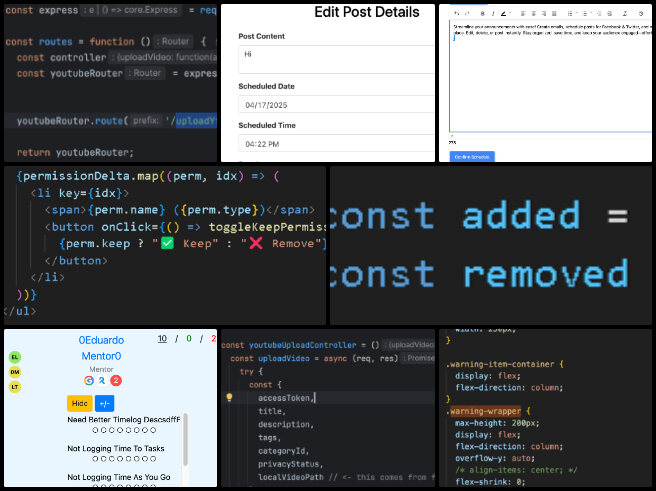Click the highlighted .warning-wrapper selector
The height and width of the screenshot is (491, 656).
[485, 412]
